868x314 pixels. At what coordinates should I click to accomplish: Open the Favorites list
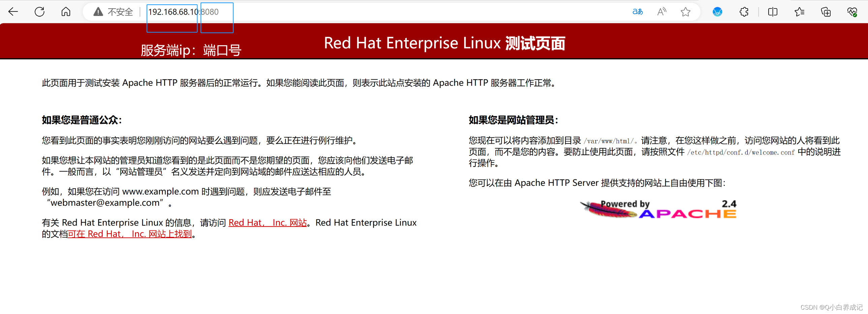(799, 12)
